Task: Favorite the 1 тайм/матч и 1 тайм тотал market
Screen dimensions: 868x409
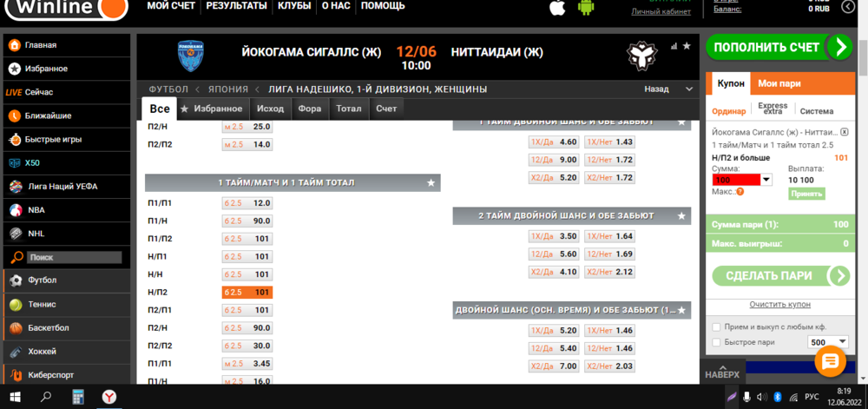Action: 431,182
